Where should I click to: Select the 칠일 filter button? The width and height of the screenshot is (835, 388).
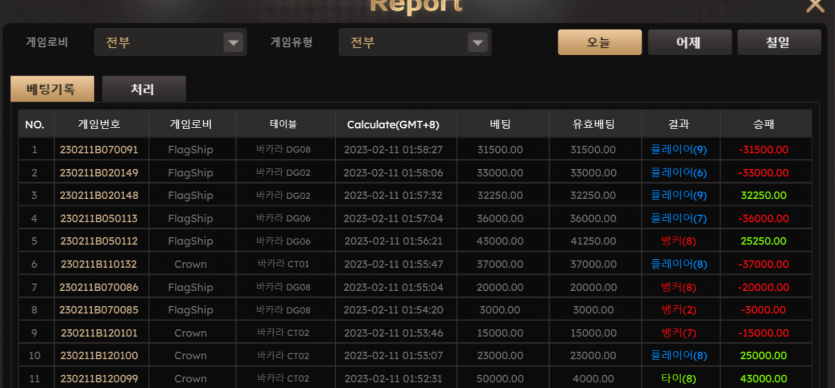click(779, 42)
